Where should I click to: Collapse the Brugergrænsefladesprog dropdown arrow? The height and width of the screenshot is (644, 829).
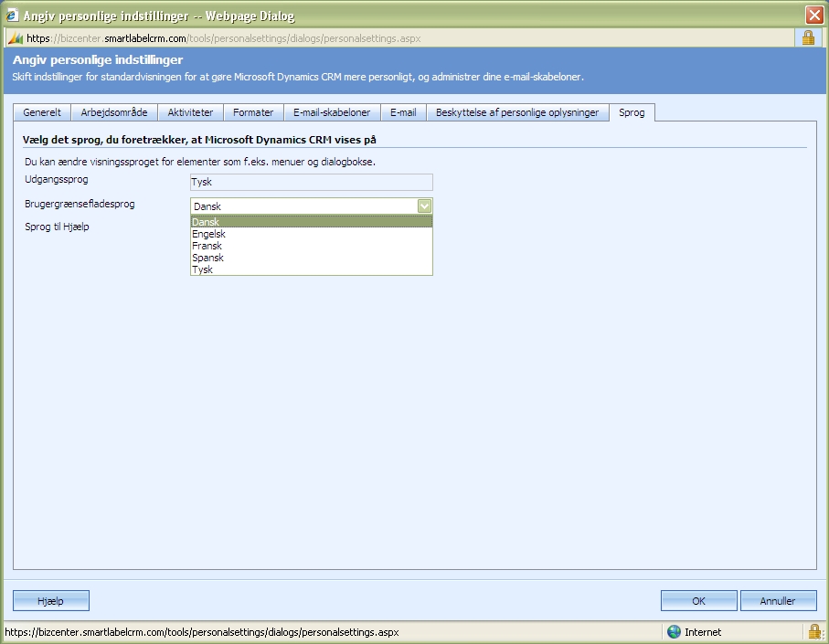[424, 206]
